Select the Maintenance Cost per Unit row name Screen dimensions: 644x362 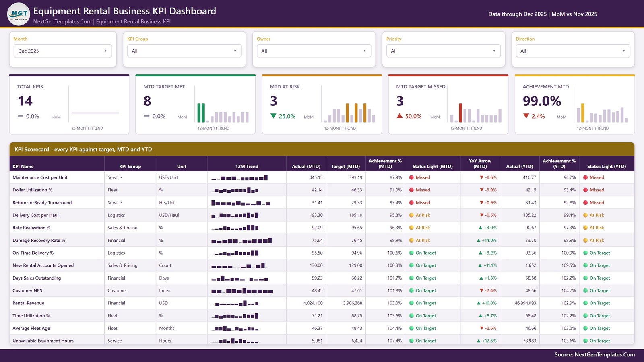tap(40, 177)
